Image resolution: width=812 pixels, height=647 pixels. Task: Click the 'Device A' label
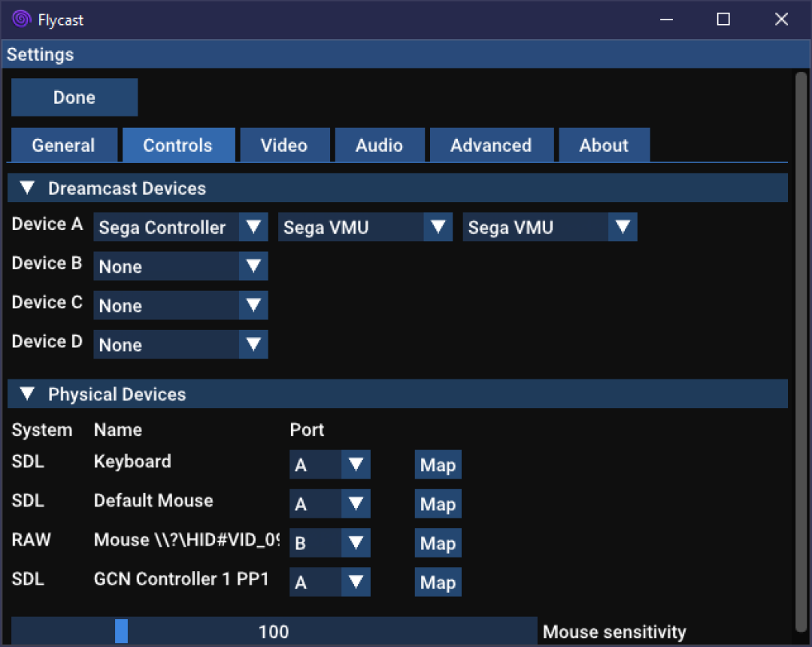pos(47,224)
